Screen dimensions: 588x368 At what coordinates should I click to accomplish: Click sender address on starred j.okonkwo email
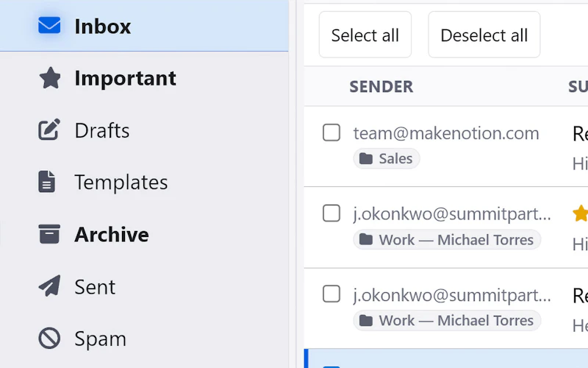coord(452,214)
